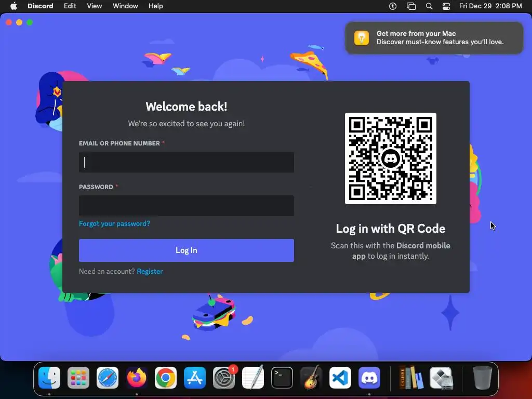The width and height of the screenshot is (532, 399).
Task: Maximize the Discord window with green button
Action: pos(30,22)
